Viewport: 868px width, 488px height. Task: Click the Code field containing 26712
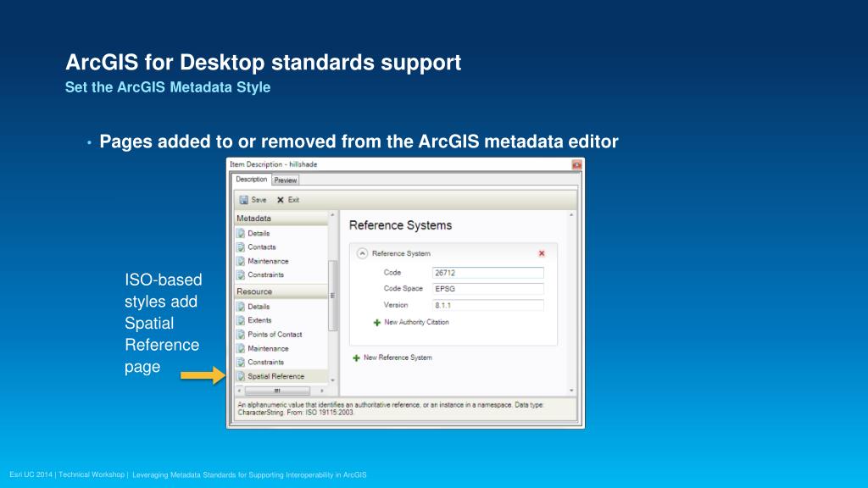coord(487,273)
